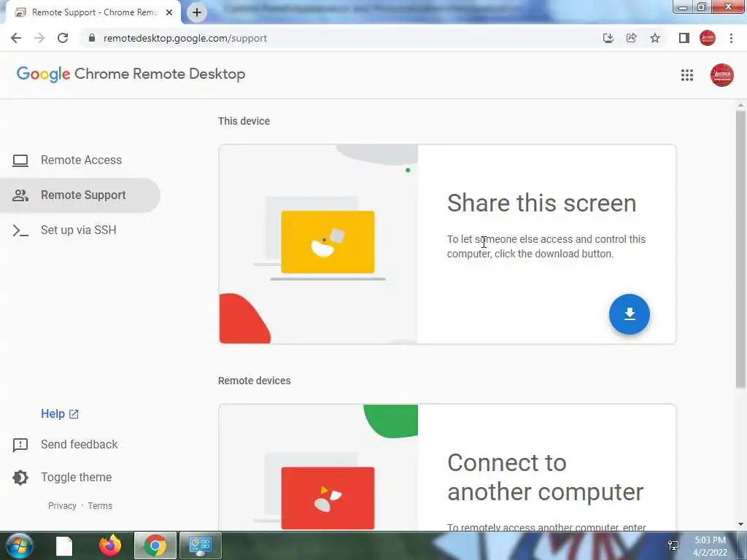Open the Privacy link
The height and width of the screenshot is (560, 747).
coord(62,506)
